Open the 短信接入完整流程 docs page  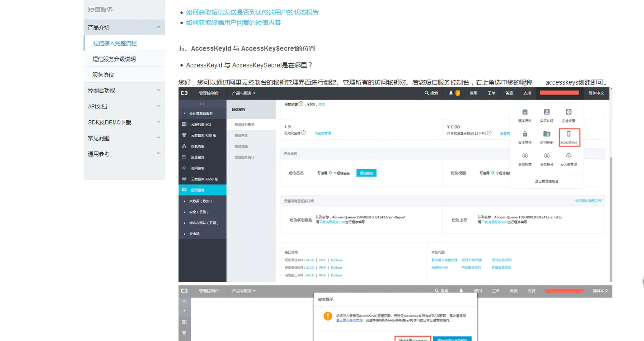click(x=115, y=43)
